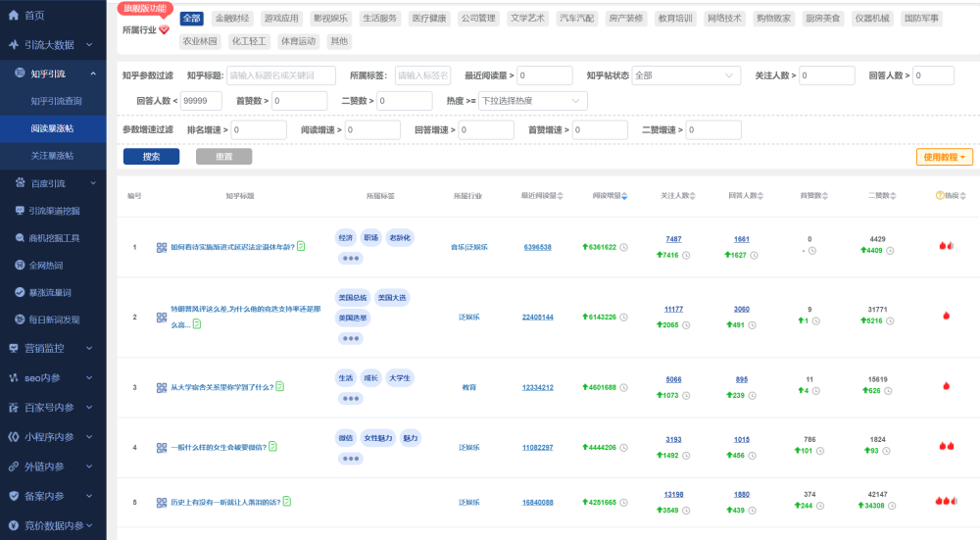Expand more tags in row 1
This screenshot has height=540, width=980.
351,258
